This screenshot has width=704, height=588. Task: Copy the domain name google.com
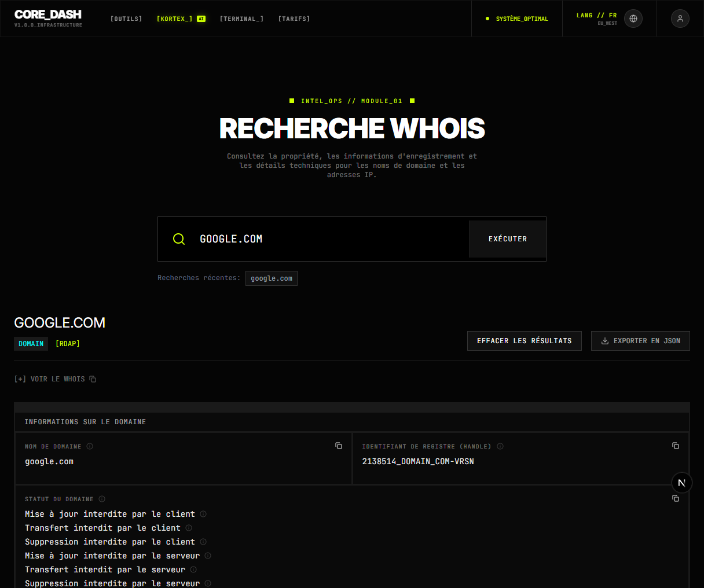point(339,446)
